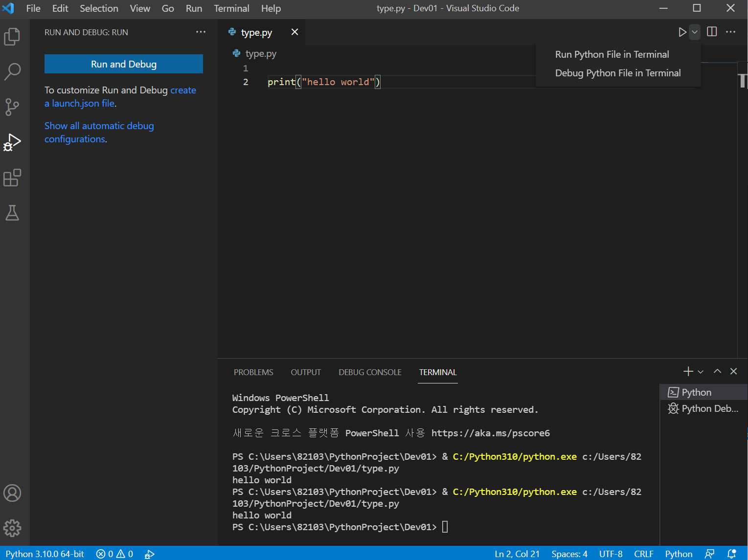Viewport: 748px width, 560px height.
Task: Maximize the Visual Studio Code window
Action: [x=697, y=8]
